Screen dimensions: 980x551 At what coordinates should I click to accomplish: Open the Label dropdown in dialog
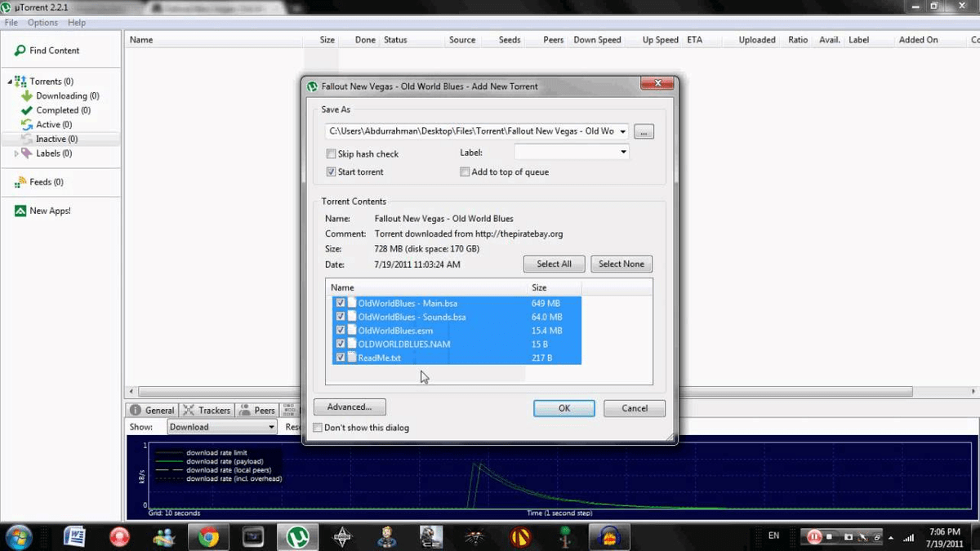click(x=623, y=152)
